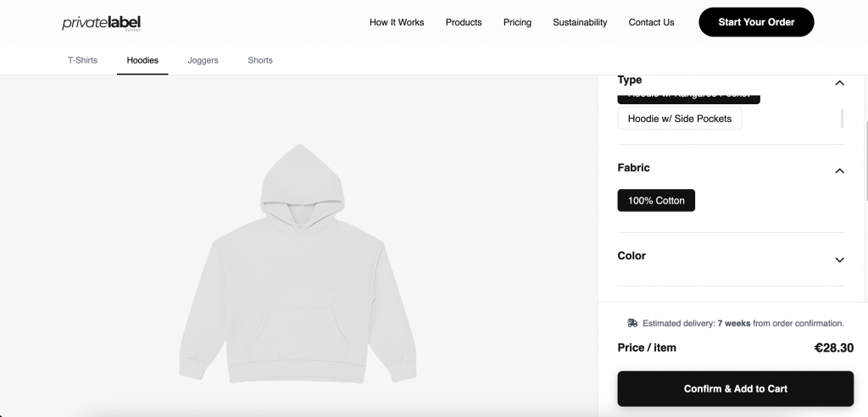Select the 100% Cotton fabric option
The width and height of the screenshot is (868, 417).
click(656, 201)
